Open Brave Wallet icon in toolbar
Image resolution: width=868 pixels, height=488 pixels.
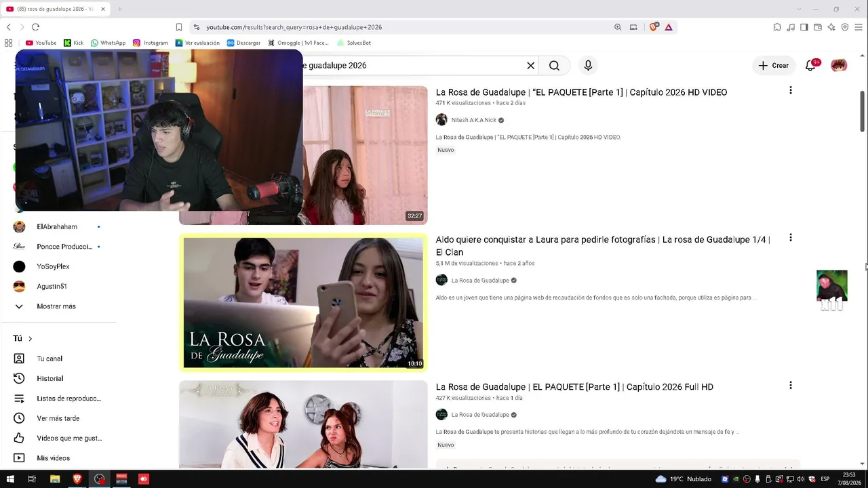click(818, 27)
